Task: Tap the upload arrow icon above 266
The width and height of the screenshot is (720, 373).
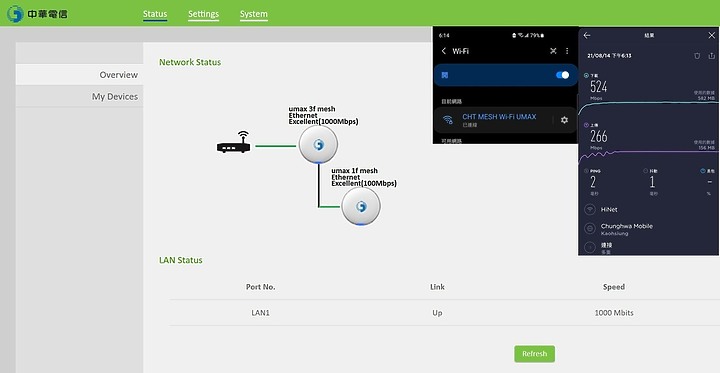Action: 586,125
